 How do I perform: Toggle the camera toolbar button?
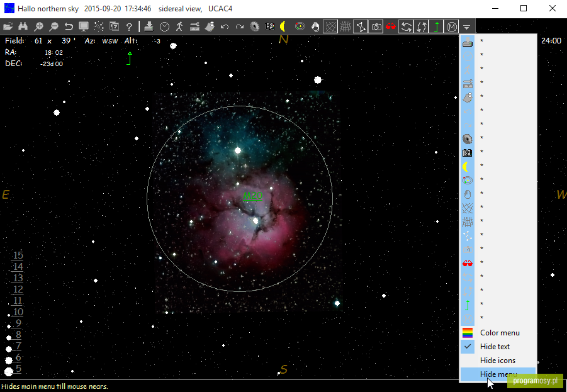click(376, 26)
